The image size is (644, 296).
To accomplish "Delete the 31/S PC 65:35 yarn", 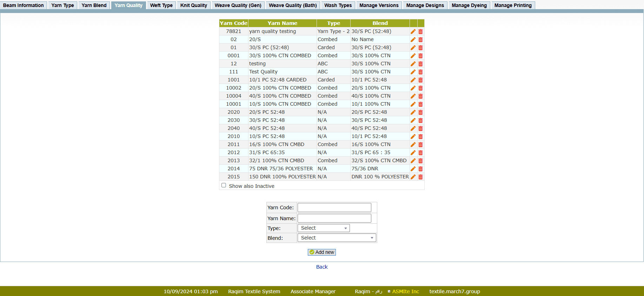I will [x=420, y=153].
